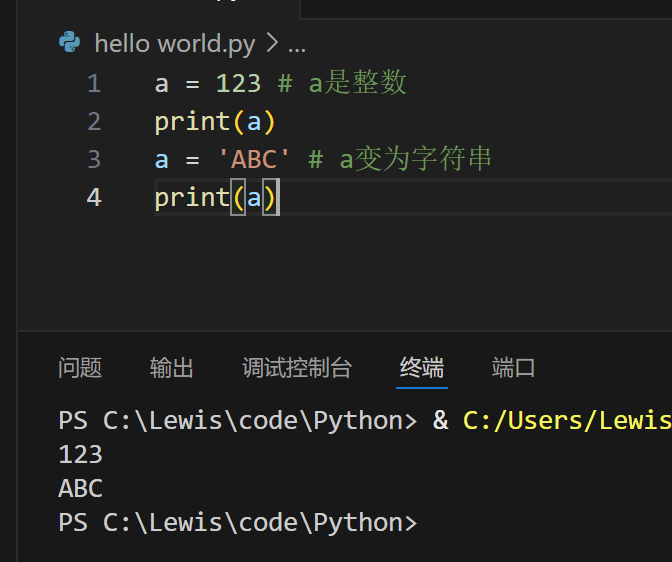The image size is (672, 562).
Task: Click the Python file icon in breadcrumb
Action: point(70,42)
